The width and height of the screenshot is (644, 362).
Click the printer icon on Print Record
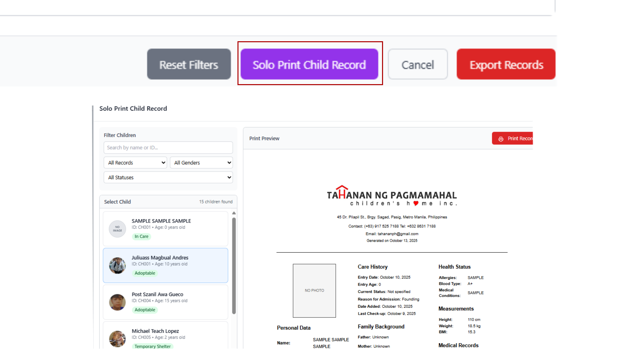coord(501,139)
